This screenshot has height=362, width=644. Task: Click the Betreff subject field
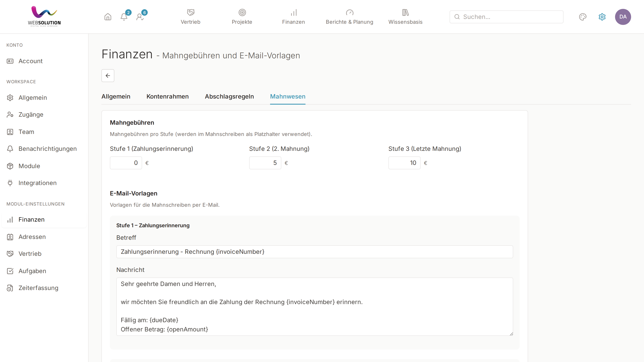click(x=315, y=252)
